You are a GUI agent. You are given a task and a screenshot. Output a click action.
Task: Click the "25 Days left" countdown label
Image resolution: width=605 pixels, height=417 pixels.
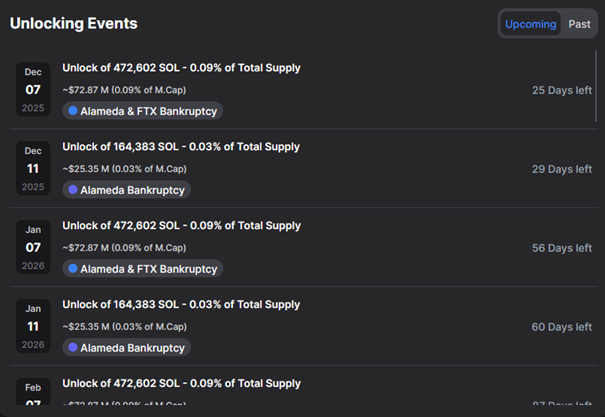(561, 90)
